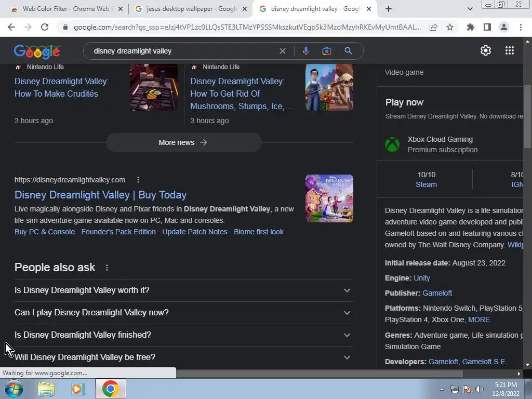Open Chrome three-dot menu
532x399 pixels.
[x=521, y=27]
